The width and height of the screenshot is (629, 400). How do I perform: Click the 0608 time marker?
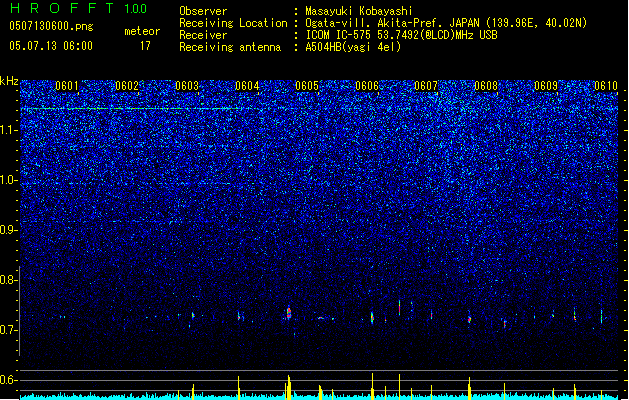(486, 86)
